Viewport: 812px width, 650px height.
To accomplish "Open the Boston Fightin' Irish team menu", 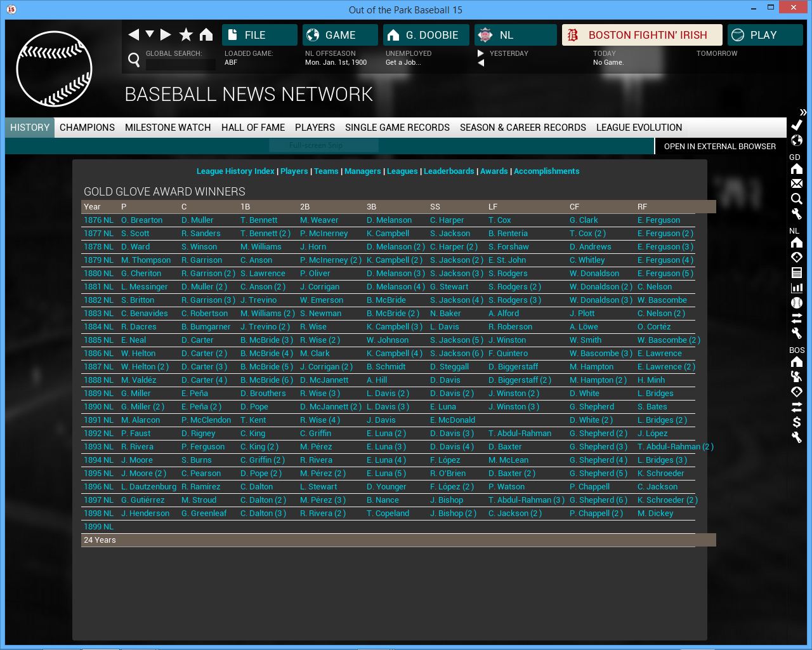I will (x=641, y=35).
